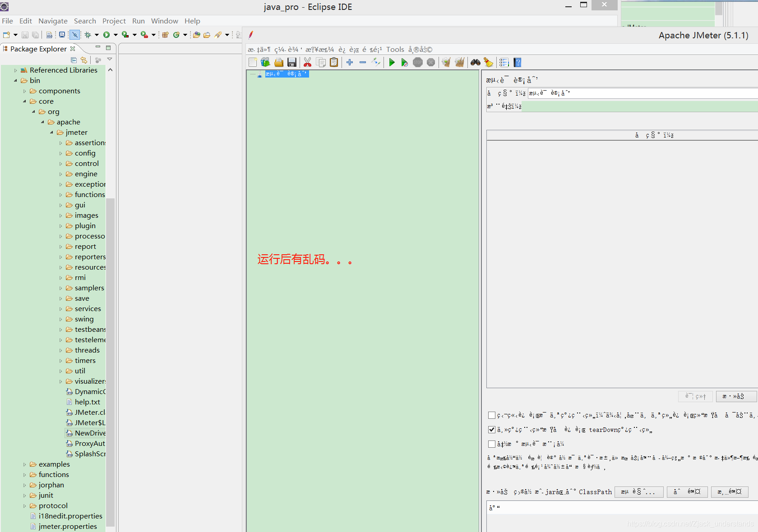Open Eclipse Debug button dropdown arrow
Image resolution: width=758 pixels, height=532 pixels.
(97, 35)
